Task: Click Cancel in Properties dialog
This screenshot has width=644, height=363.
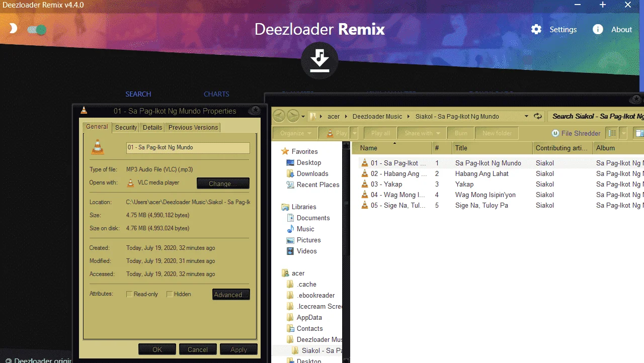Action: (x=198, y=349)
